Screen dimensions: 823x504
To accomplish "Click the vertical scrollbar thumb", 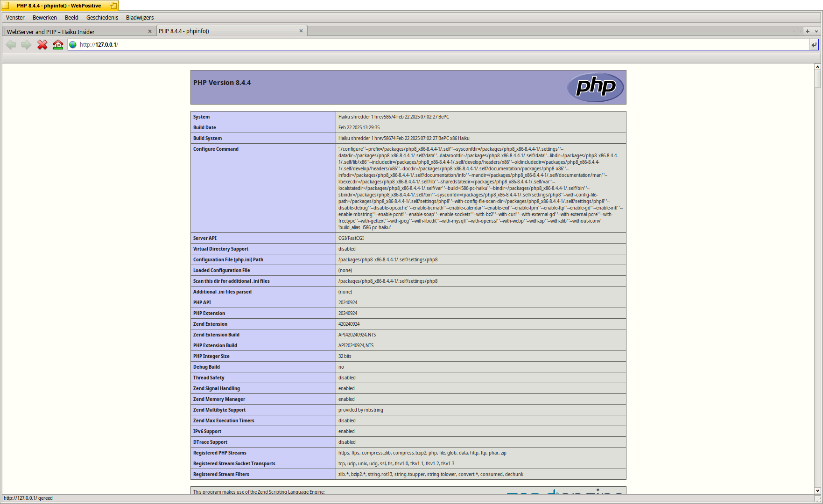I will point(817,78).
